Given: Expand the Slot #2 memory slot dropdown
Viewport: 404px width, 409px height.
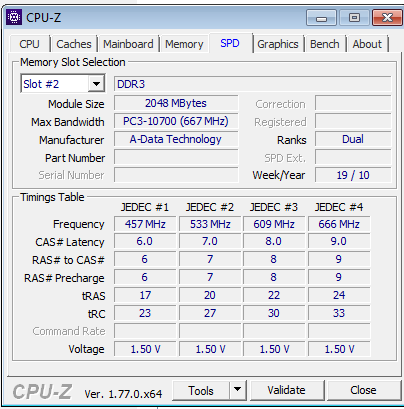Looking at the screenshot, I should (96, 84).
